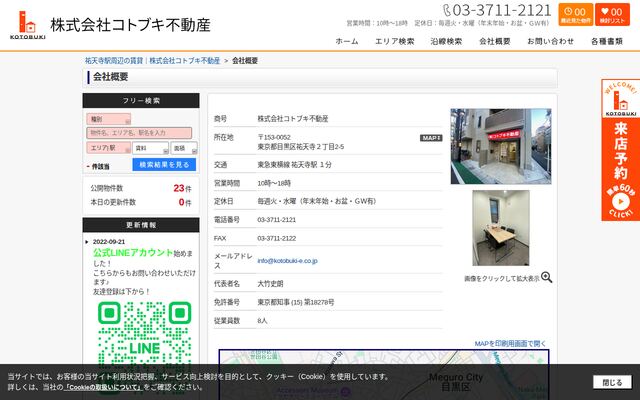This screenshot has width=640, height=400.
Task: Close the cookie notice with 閉じる
Action: pyautogui.click(x=612, y=382)
